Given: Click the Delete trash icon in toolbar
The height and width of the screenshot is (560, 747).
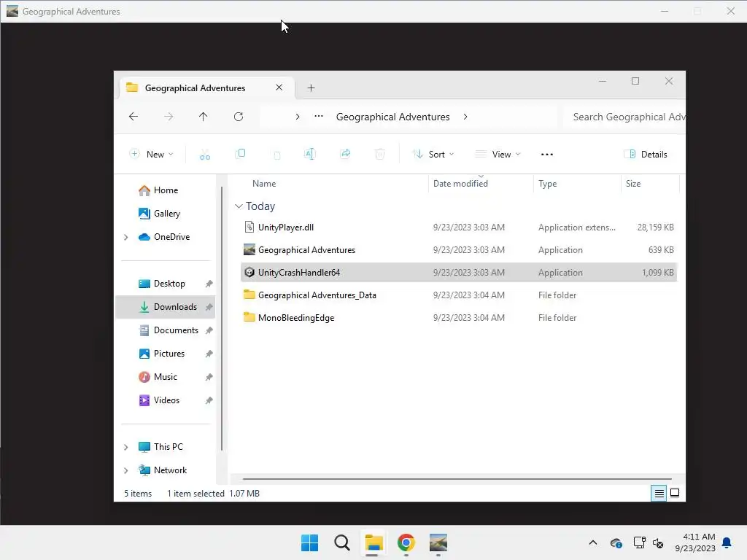Looking at the screenshot, I should (x=379, y=154).
